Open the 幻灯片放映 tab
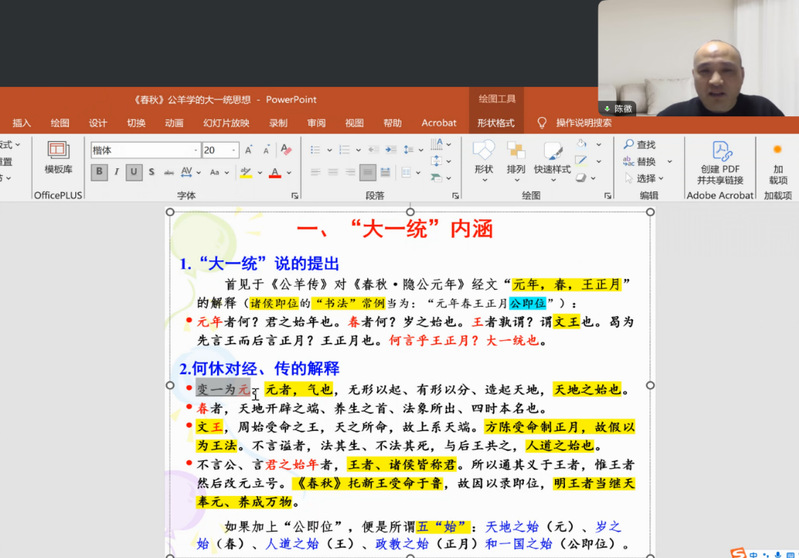799x558 pixels. point(226,123)
